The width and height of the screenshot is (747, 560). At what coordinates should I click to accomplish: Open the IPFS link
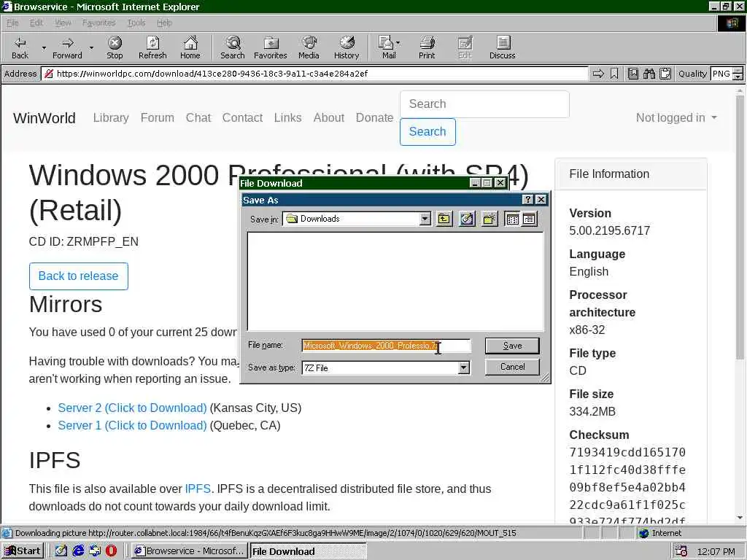[x=198, y=489]
